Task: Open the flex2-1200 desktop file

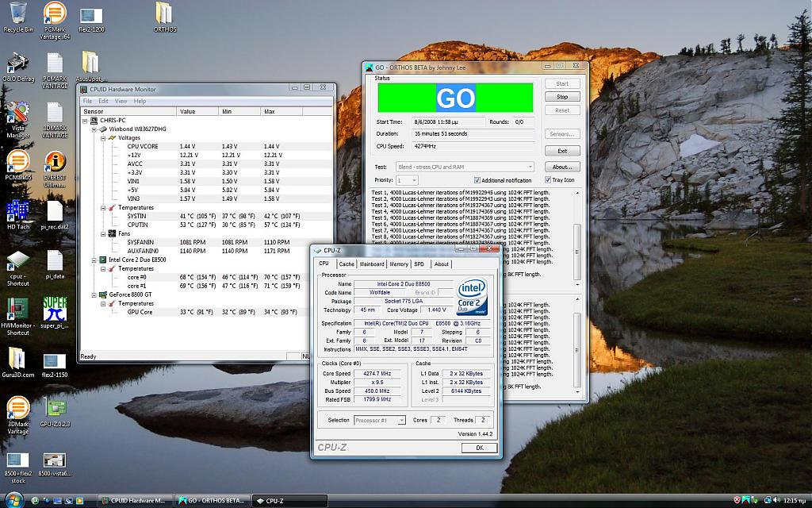Action: [x=91, y=20]
